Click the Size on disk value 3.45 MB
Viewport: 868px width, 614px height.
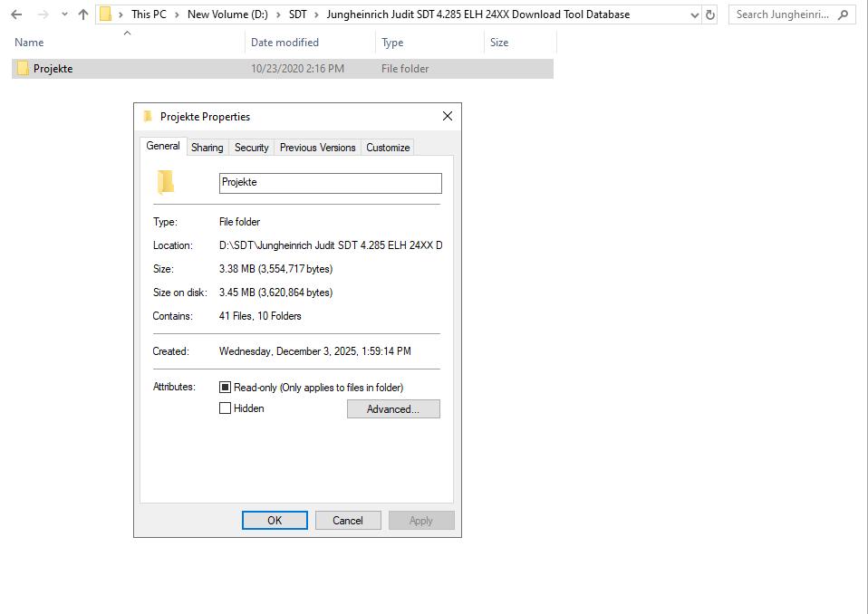click(275, 293)
